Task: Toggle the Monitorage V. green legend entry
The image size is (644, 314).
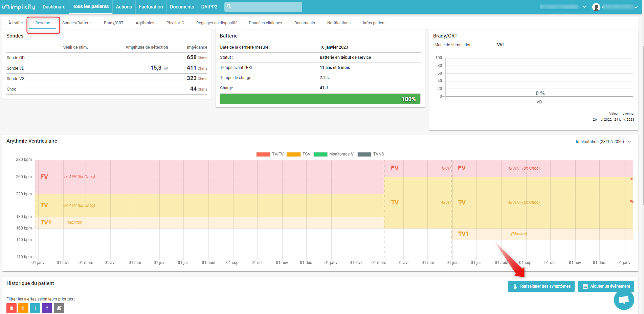Action: pos(334,154)
